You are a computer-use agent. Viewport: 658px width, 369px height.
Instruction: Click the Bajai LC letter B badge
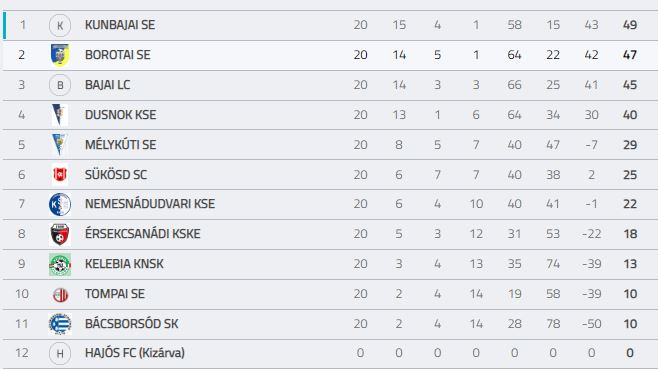[60, 85]
